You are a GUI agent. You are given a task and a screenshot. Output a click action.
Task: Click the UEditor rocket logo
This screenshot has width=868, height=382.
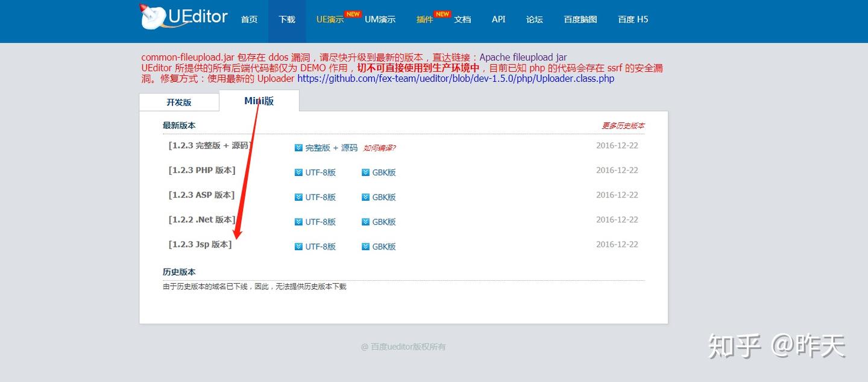pos(183,17)
